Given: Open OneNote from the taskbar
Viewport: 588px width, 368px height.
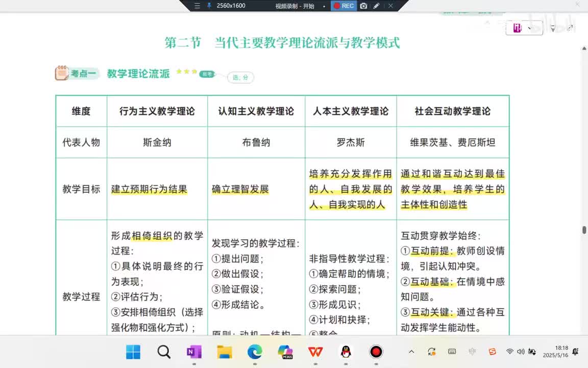Looking at the screenshot, I should (194, 352).
